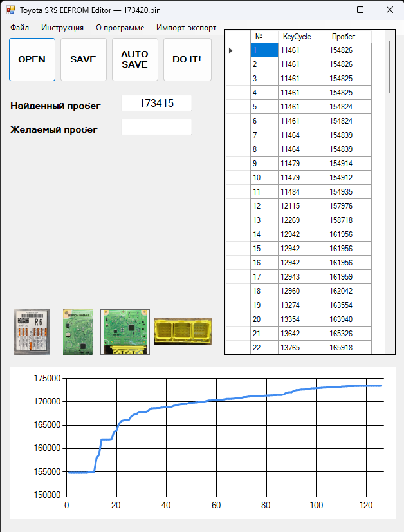This screenshot has height=532, width=404.
Task: Open the Импорт-экспорт menu
Action: (x=186, y=28)
